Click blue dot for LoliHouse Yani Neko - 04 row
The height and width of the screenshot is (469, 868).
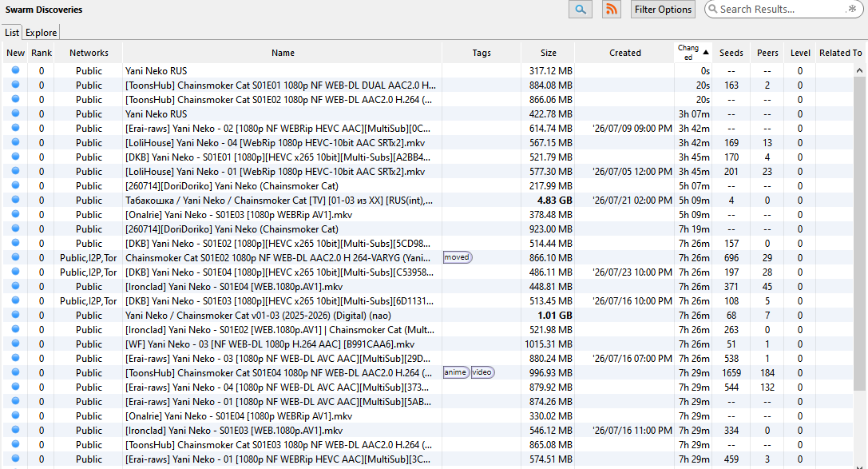click(15, 142)
